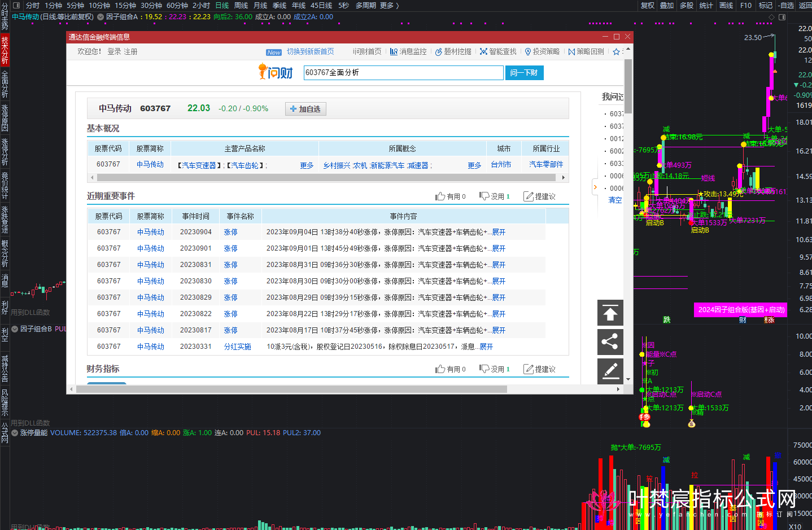Image resolution: width=812 pixels, height=530 pixels.
Task: Click the New badge beside 切换到新版首页
Action: point(274,52)
